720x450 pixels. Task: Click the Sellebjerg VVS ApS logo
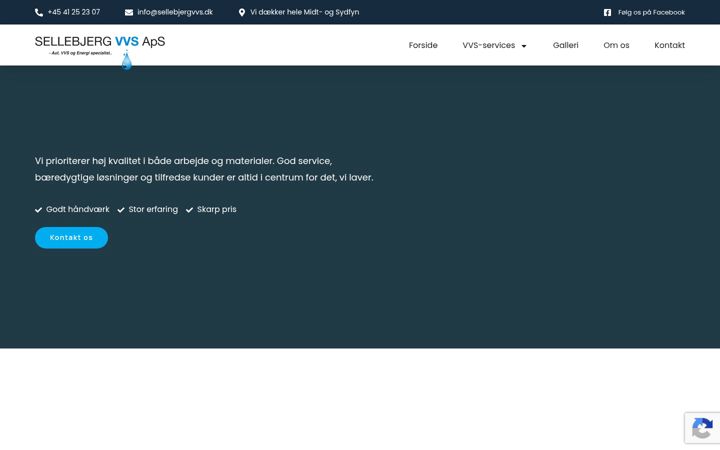pyautogui.click(x=100, y=51)
